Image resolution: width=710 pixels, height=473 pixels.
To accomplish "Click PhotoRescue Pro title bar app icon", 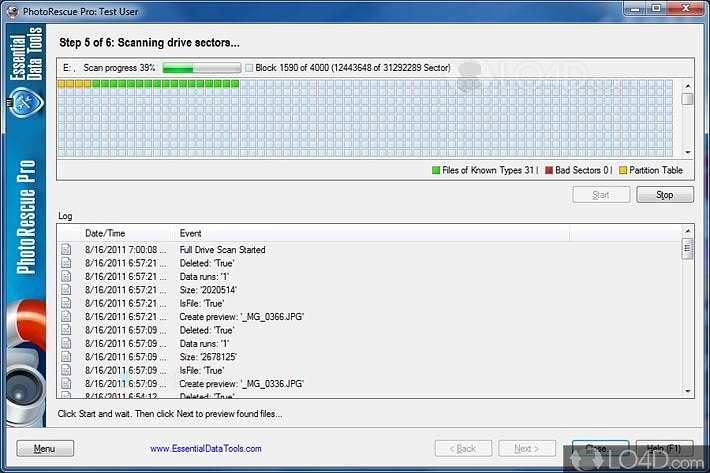I will pyautogui.click(x=12, y=11).
